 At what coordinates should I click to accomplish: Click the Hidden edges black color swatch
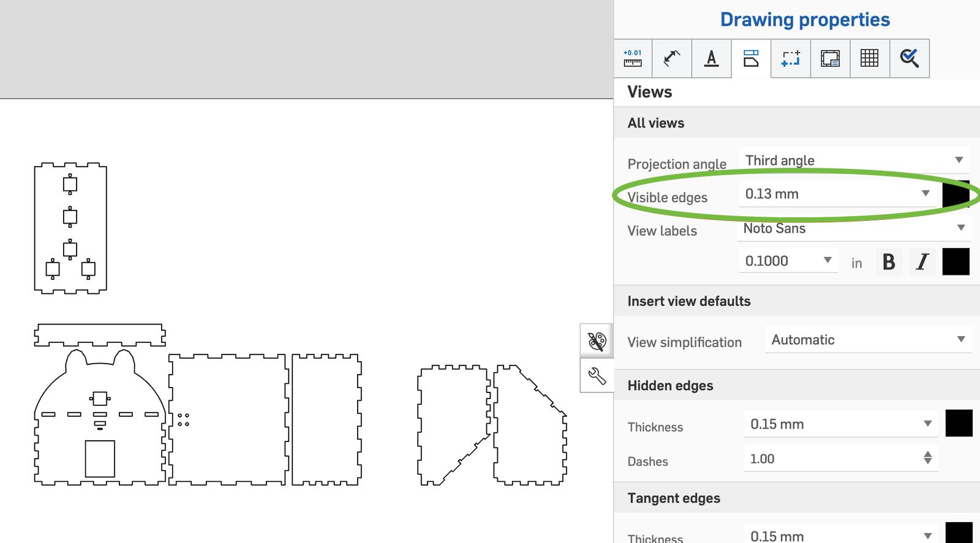coord(959,424)
